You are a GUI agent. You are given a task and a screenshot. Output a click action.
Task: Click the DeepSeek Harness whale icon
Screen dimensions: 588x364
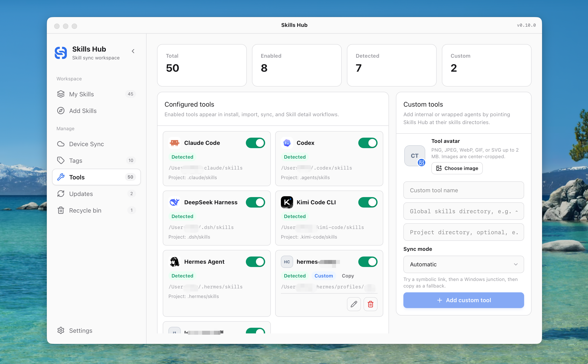pos(175,203)
